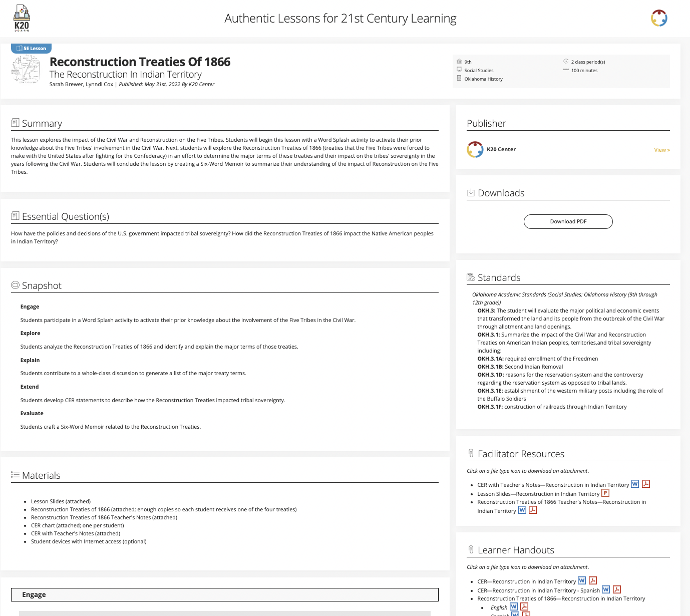Download Word file for CER Spanish handout
The height and width of the screenshot is (616, 690).
click(605, 590)
